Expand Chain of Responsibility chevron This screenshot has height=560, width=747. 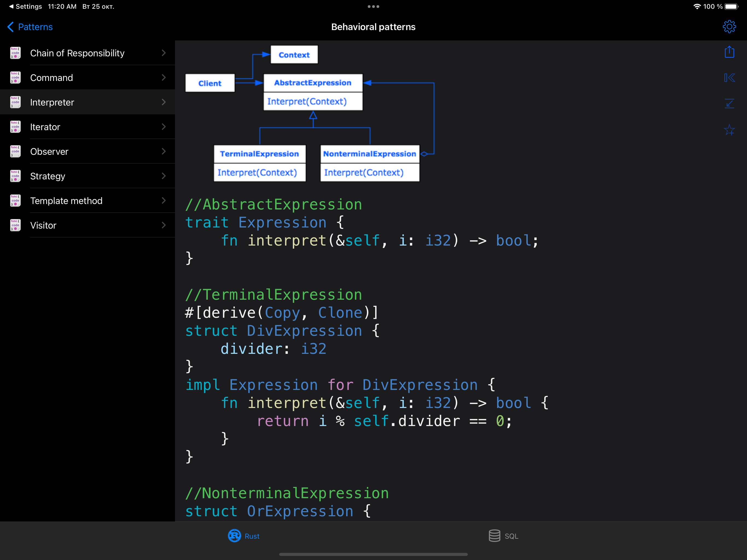(x=164, y=53)
